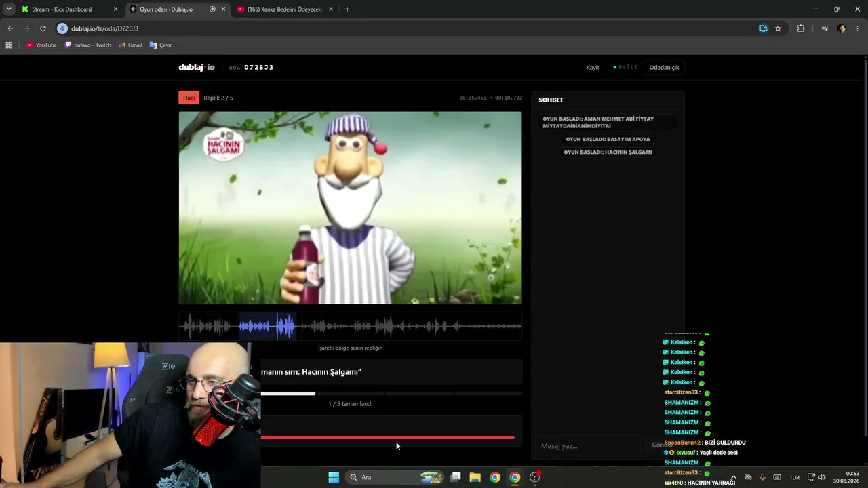Screen dimensions: 868x488
Task: Click the crossed-out cloud tray icon
Action: coord(748,477)
